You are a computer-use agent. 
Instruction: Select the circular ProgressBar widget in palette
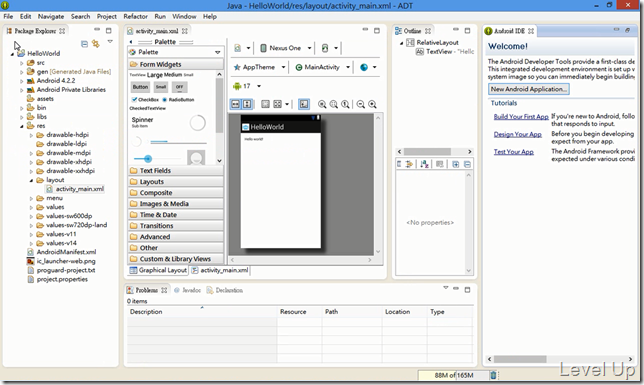198,122
